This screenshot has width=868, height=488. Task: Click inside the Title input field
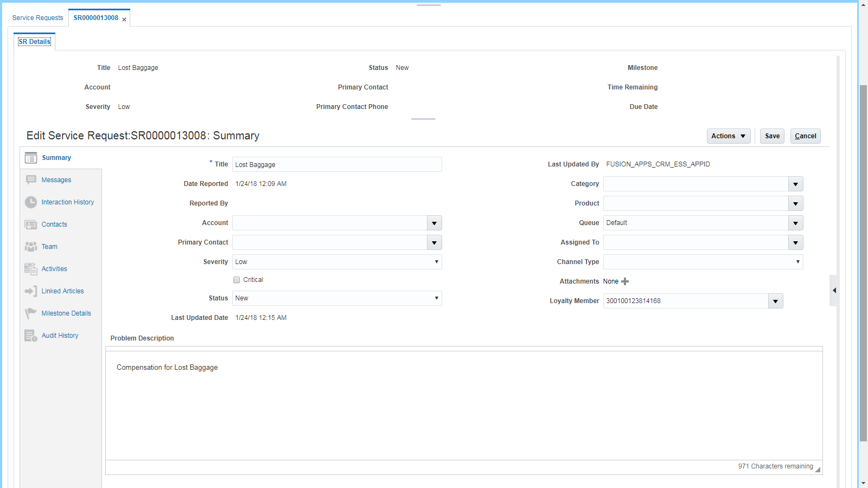pos(336,164)
